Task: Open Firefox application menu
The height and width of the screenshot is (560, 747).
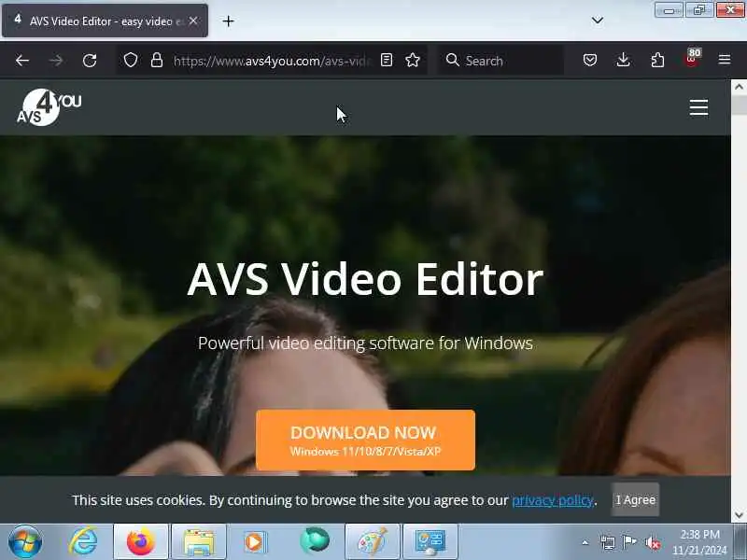Action: (725, 60)
